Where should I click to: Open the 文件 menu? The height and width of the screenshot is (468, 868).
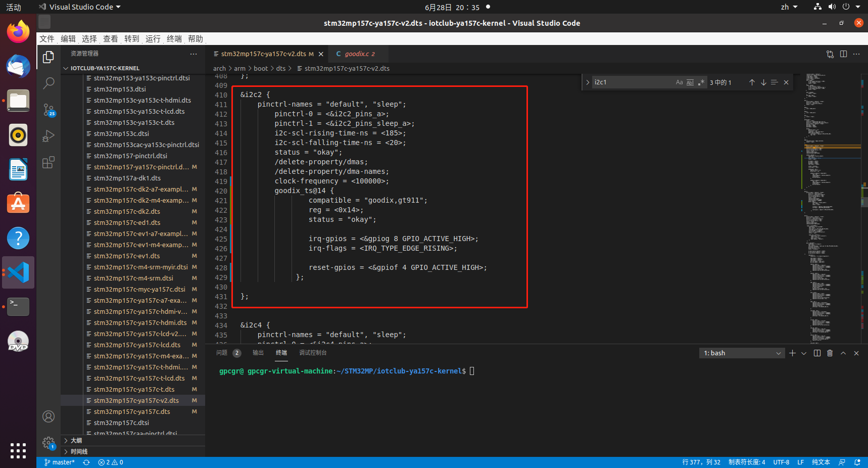pyautogui.click(x=47, y=39)
